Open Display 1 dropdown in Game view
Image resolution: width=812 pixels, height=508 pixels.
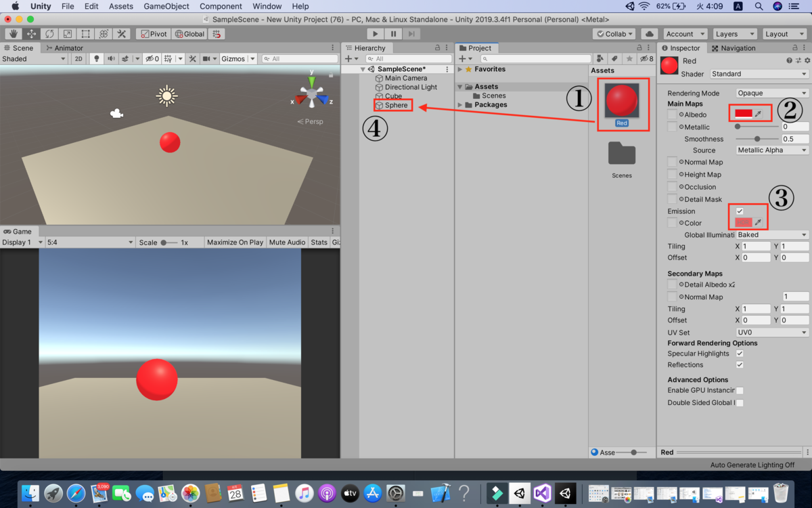22,242
